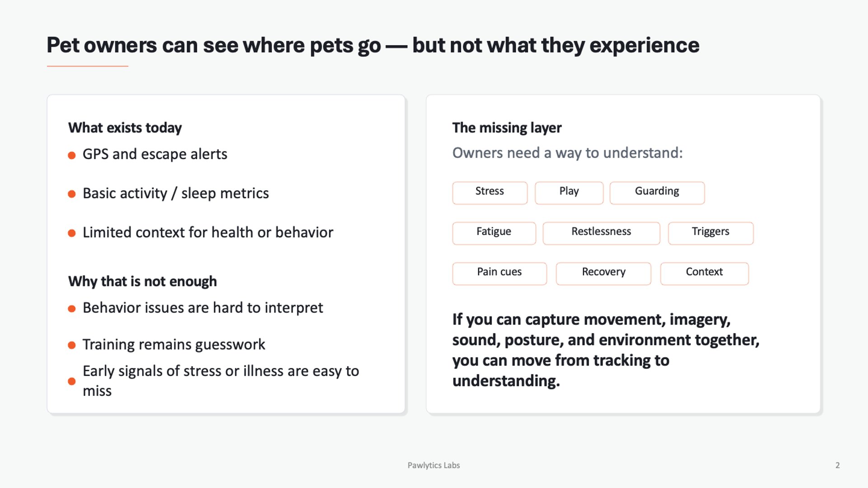The width and height of the screenshot is (868, 488).
Task: Click the Restlessness tag chip
Action: tap(601, 233)
